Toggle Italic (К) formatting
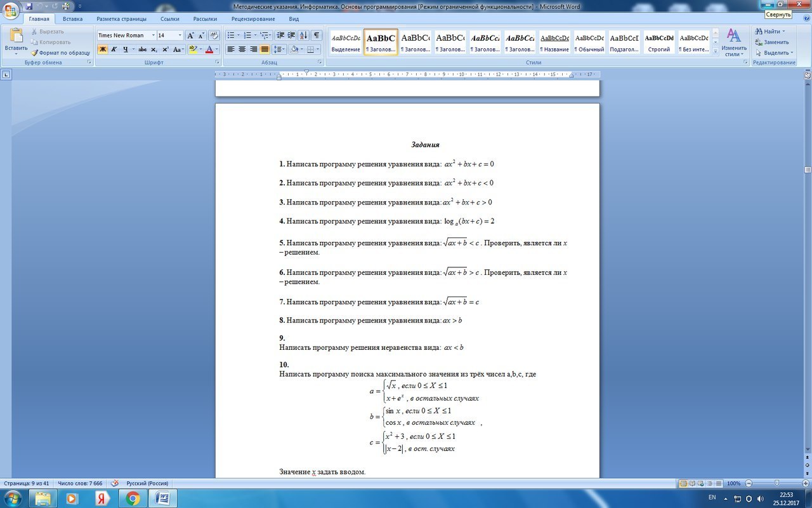The width and height of the screenshot is (812, 508). tap(114, 50)
